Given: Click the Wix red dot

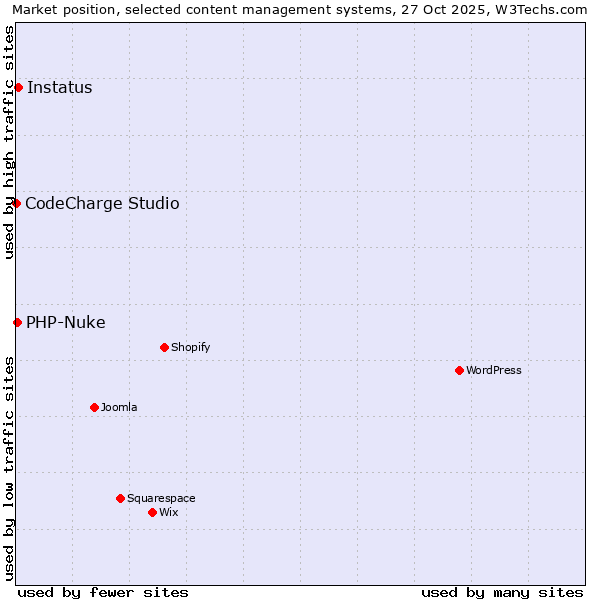Looking at the screenshot, I should click(152, 512).
